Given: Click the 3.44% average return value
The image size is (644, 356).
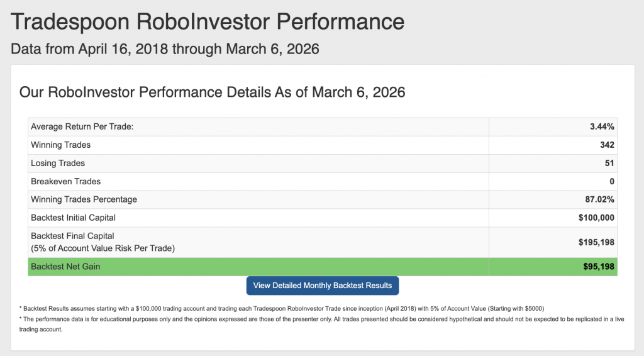Looking at the screenshot, I should coord(602,127).
